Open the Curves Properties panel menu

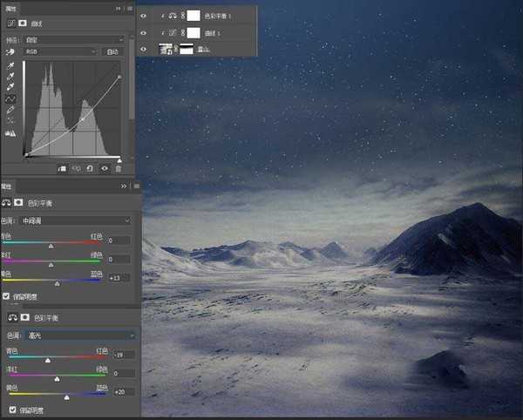[129, 8]
